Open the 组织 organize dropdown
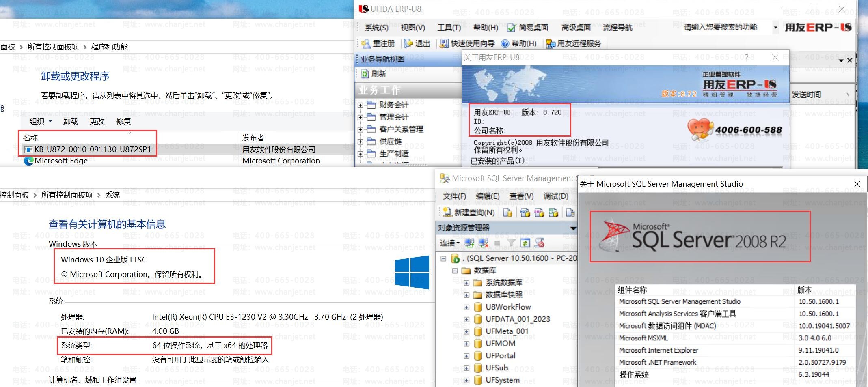Image resolution: width=868 pixels, height=387 pixels. tap(41, 121)
